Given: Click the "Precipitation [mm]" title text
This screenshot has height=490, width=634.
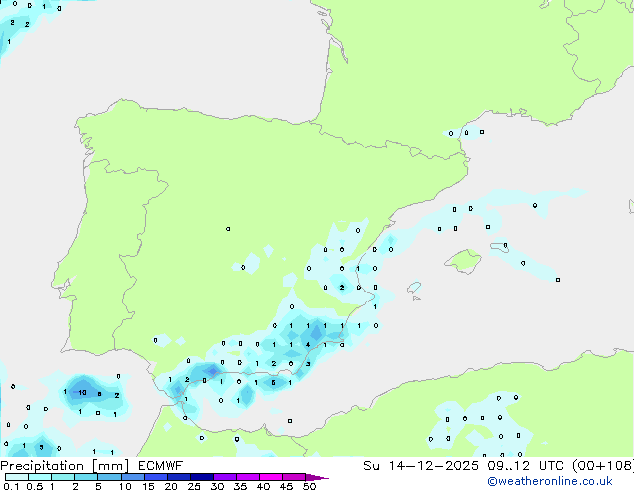Looking at the screenshot, I should [x=65, y=466].
